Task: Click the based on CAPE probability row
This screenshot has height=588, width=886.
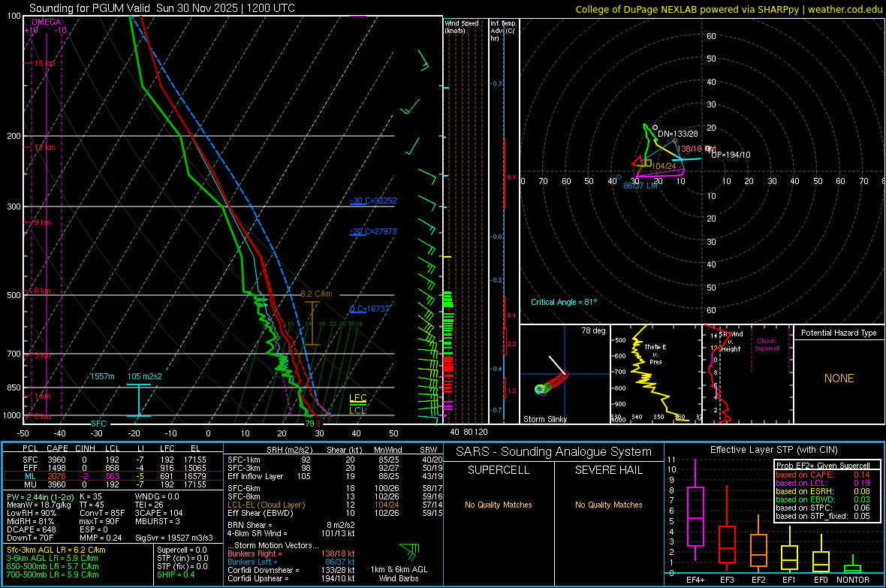Action: coord(823,475)
